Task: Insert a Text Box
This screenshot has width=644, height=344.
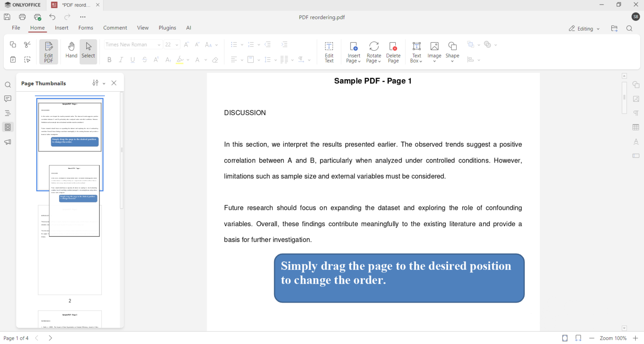Action: [416, 51]
